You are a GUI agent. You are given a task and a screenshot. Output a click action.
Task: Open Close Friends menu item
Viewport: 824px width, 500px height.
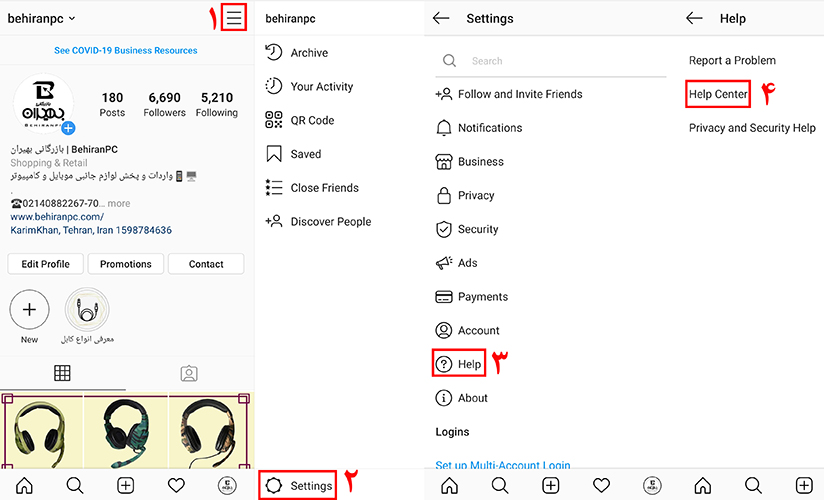click(324, 188)
